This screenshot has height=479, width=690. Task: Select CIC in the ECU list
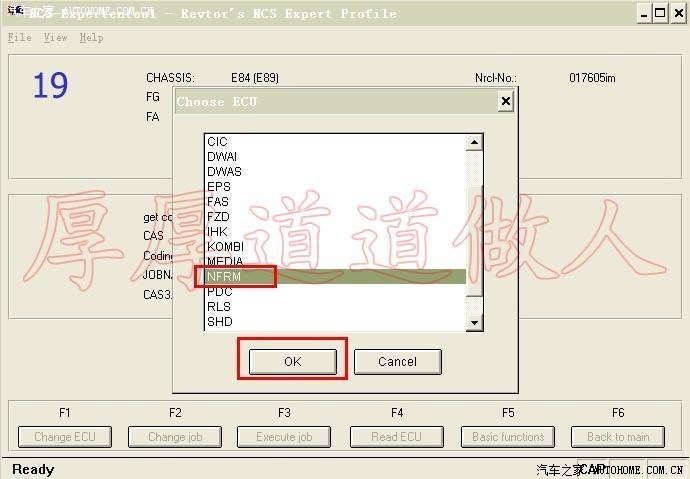tap(217, 142)
